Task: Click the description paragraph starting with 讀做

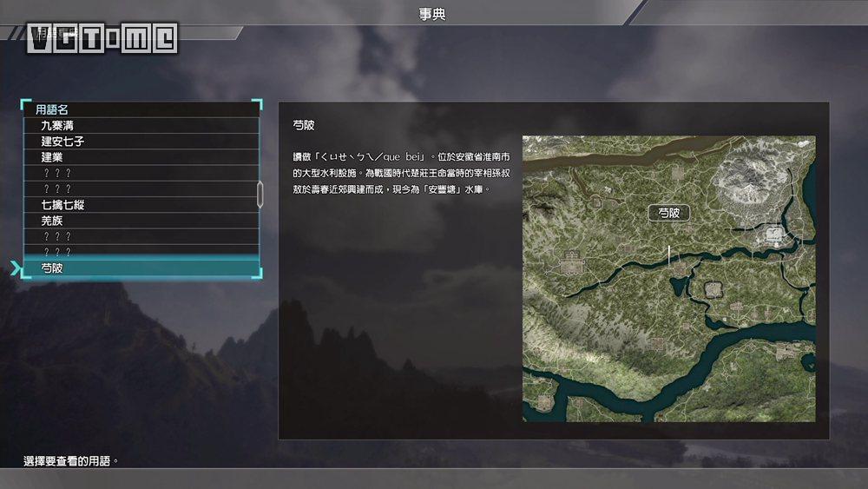Action: click(x=401, y=174)
